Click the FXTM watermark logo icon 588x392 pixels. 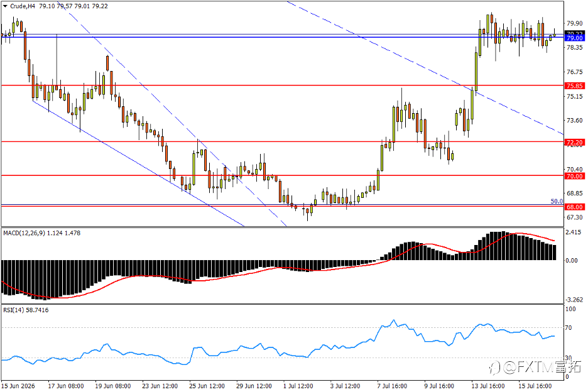pos(495,367)
